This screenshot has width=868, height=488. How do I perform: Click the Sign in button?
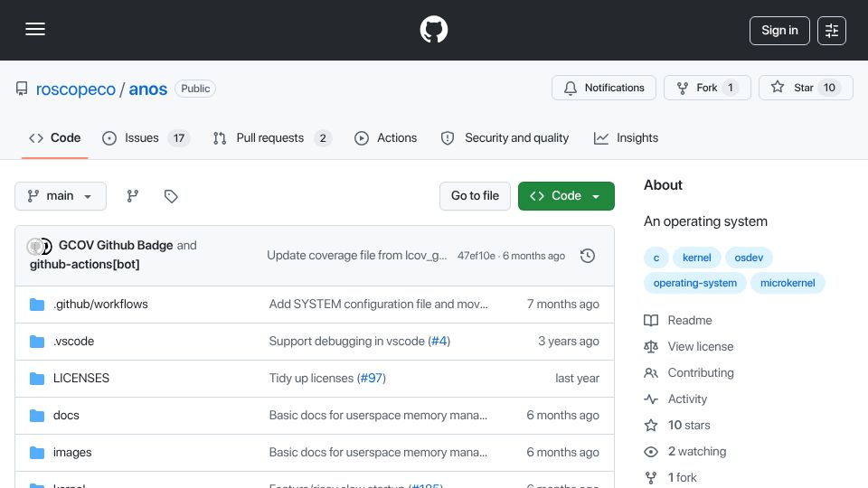point(779,31)
